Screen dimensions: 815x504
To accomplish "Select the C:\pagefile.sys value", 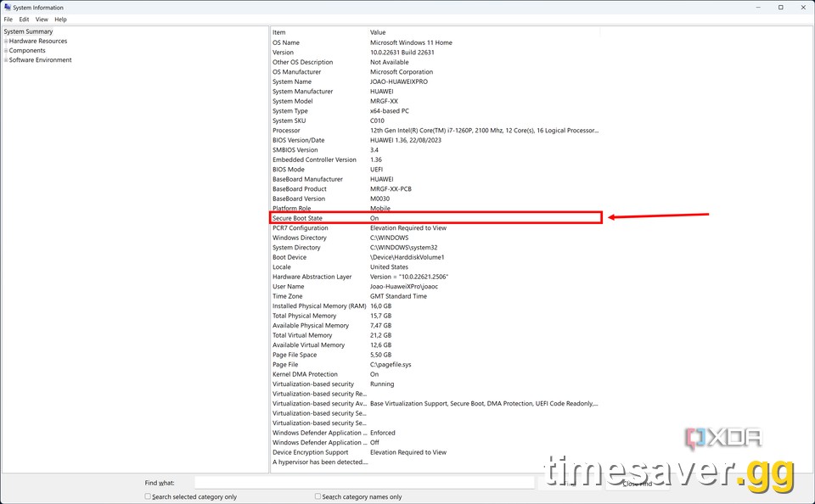I will pos(391,365).
